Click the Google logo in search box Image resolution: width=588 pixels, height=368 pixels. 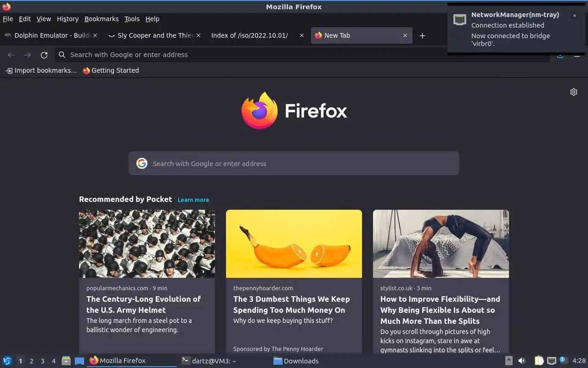[142, 163]
